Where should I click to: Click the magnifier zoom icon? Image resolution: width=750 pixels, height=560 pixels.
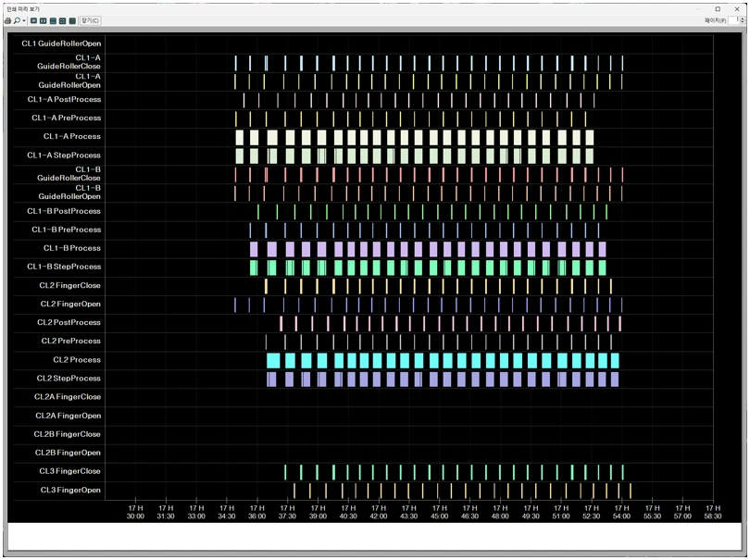coord(17,20)
